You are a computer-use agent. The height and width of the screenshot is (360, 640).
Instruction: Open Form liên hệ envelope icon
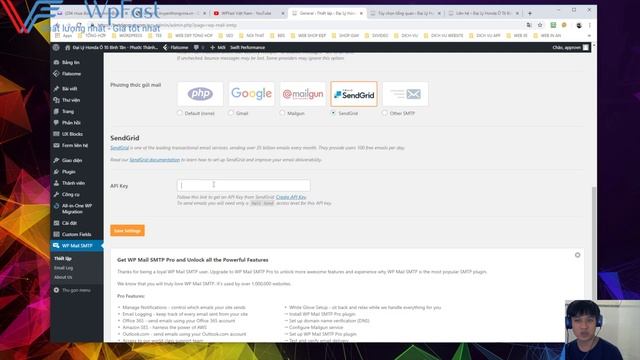click(56, 145)
